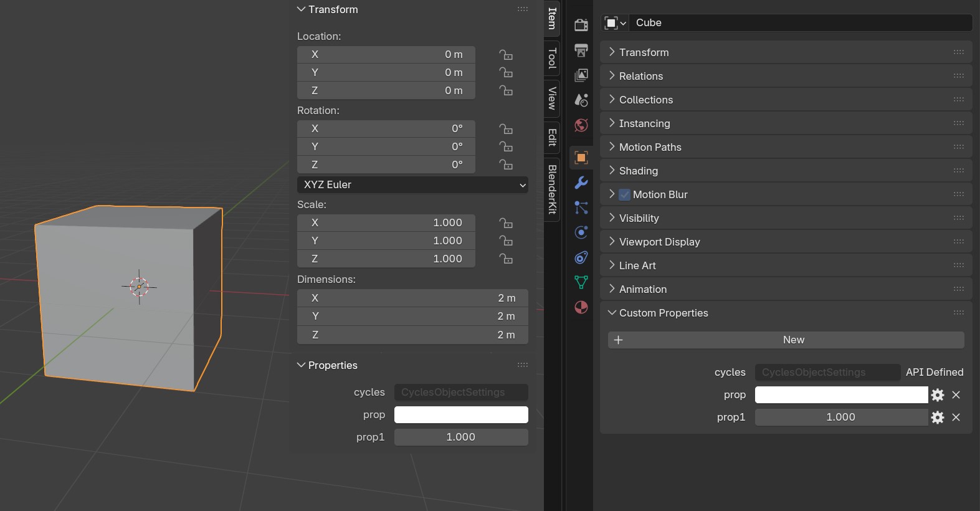Screen dimensions: 980x511
Task: Toggle the lock for Scale Z
Action: [x=506, y=259]
